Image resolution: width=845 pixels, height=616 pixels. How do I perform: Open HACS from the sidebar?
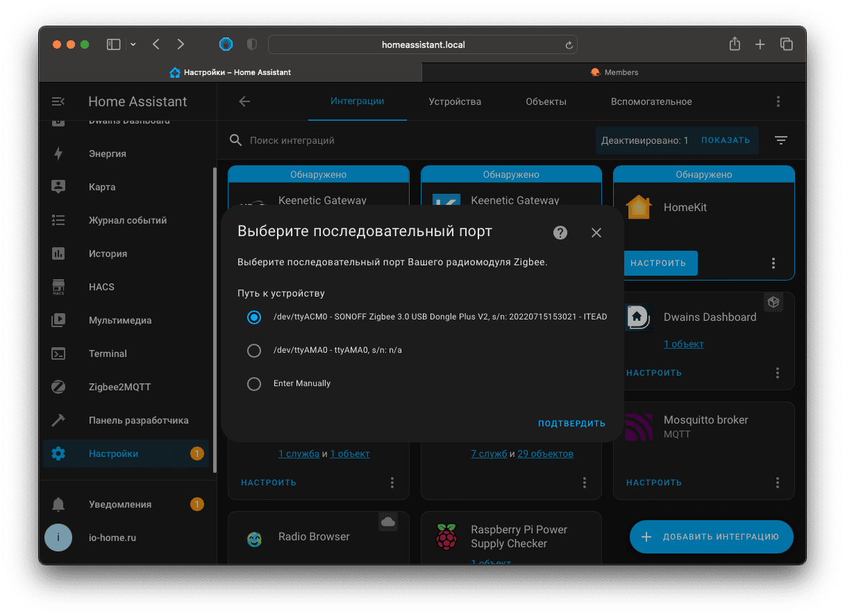point(101,287)
